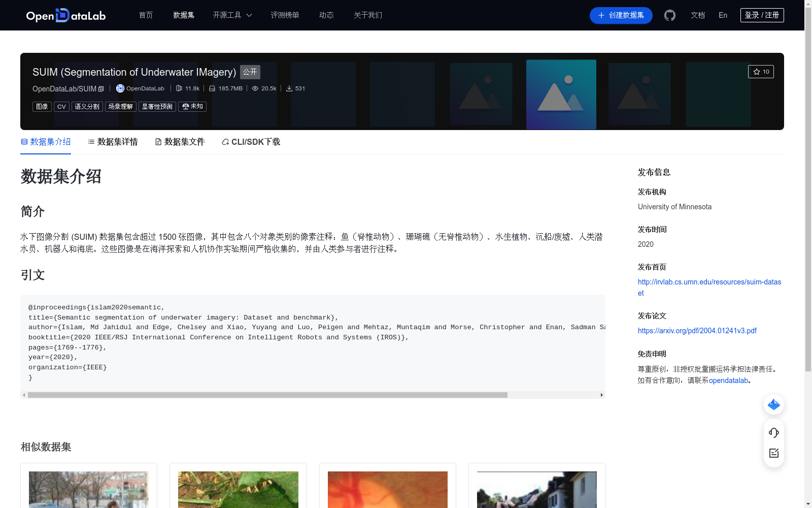Click the 公开 badge
Viewport: 812px width, 508px height.
[x=250, y=72]
